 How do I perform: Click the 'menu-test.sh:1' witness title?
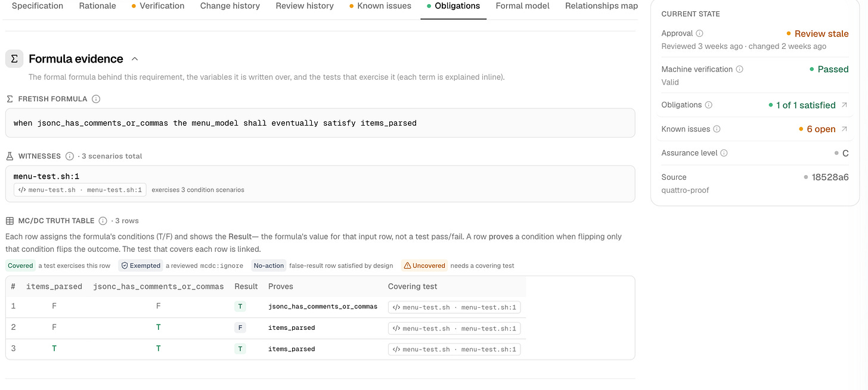point(46,176)
